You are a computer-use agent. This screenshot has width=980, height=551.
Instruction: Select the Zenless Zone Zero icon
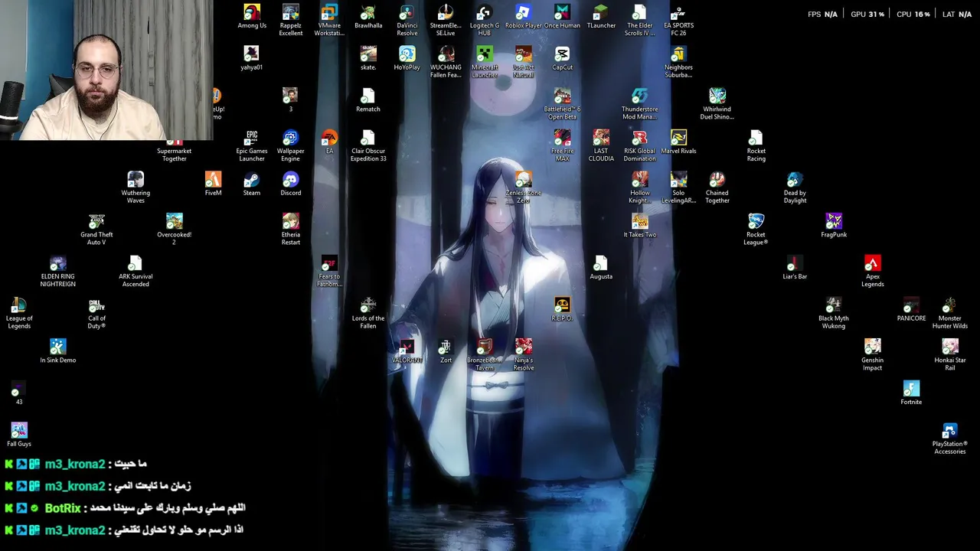click(523, 188)
